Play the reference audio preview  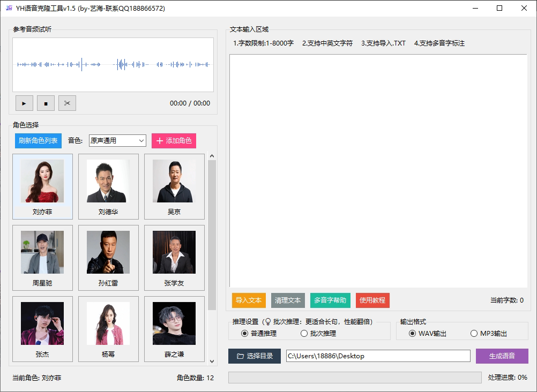pyautogui.click(x=24, y=103)
